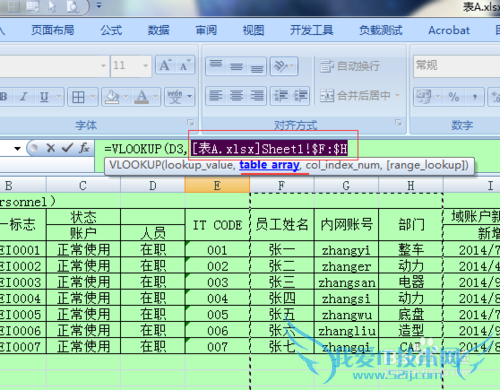Click cell containing zhangsan

(x=346, y=282)
